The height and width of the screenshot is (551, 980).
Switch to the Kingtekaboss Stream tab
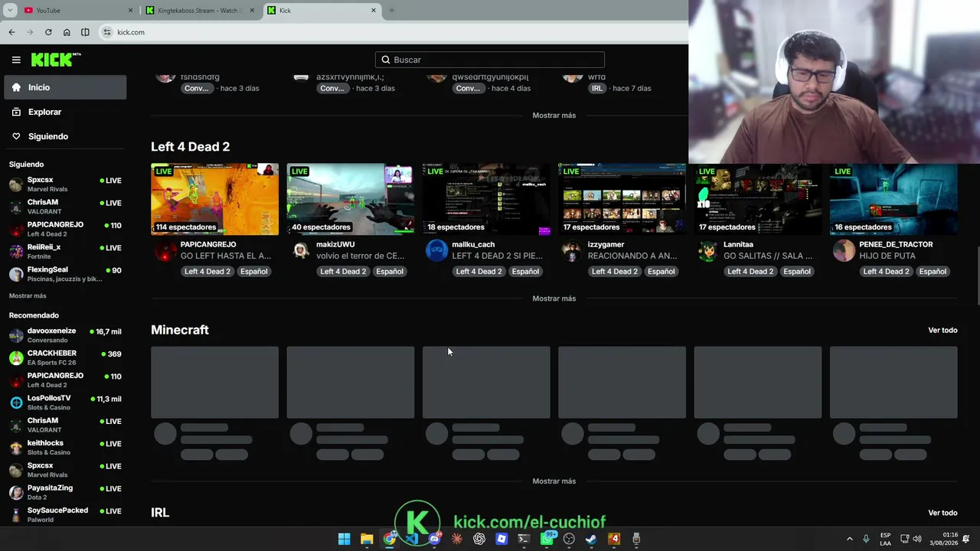point(201,10)
